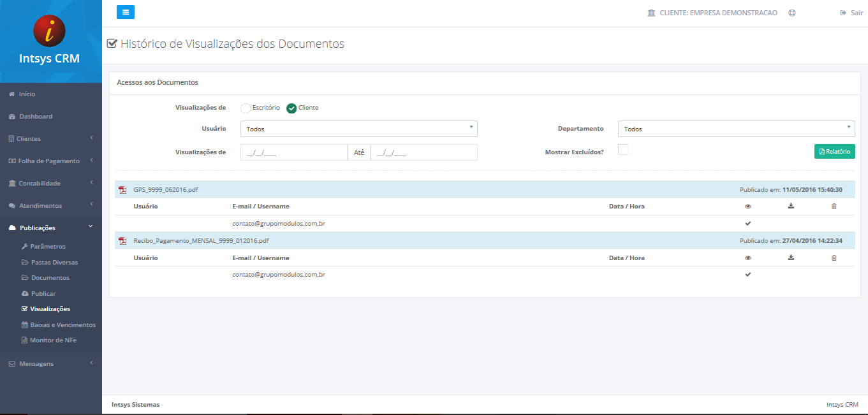Viewport: 868px width, 415px height.
Task: Click the eye icon in the GPS_9999_062016.pdf header
Action: pos(748,206)
